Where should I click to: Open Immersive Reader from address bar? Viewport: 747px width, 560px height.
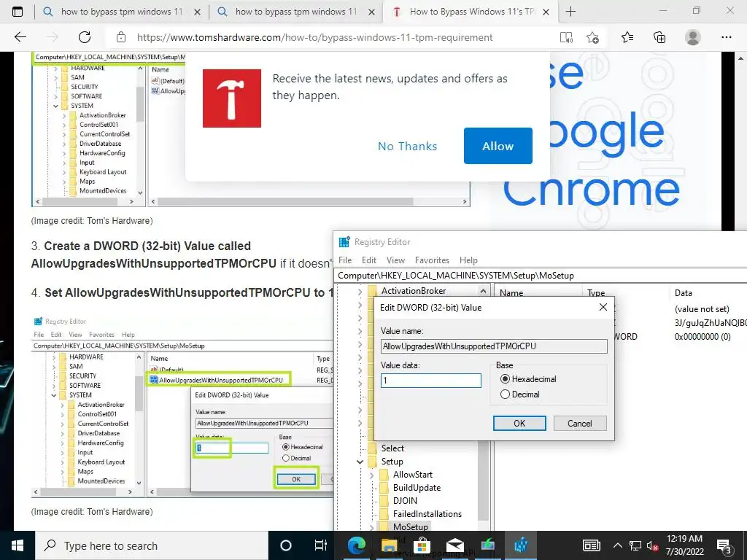click(566, 37)
